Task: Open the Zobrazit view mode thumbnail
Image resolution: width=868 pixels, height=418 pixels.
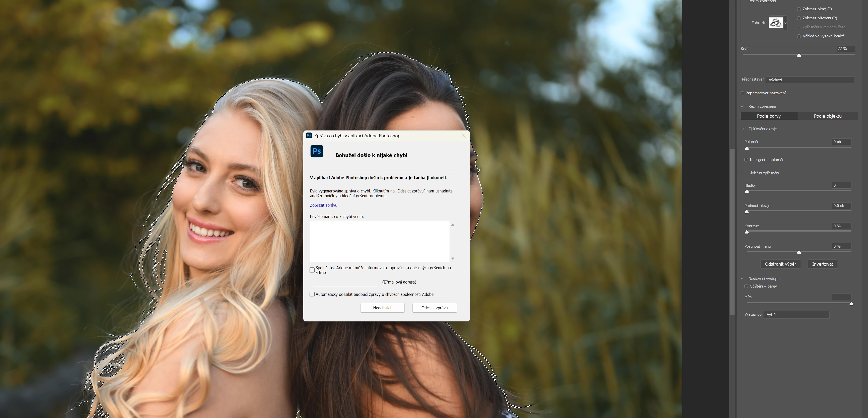Action: tap(775, 23)
